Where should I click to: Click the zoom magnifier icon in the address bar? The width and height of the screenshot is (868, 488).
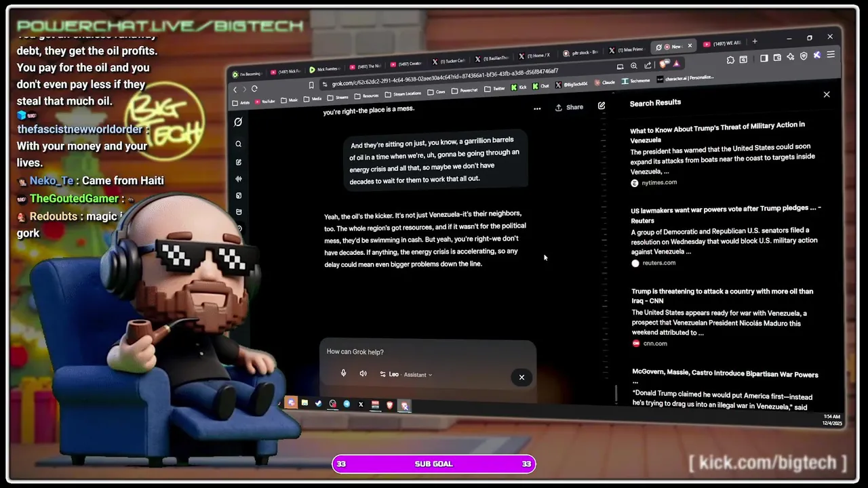[634, 66]
